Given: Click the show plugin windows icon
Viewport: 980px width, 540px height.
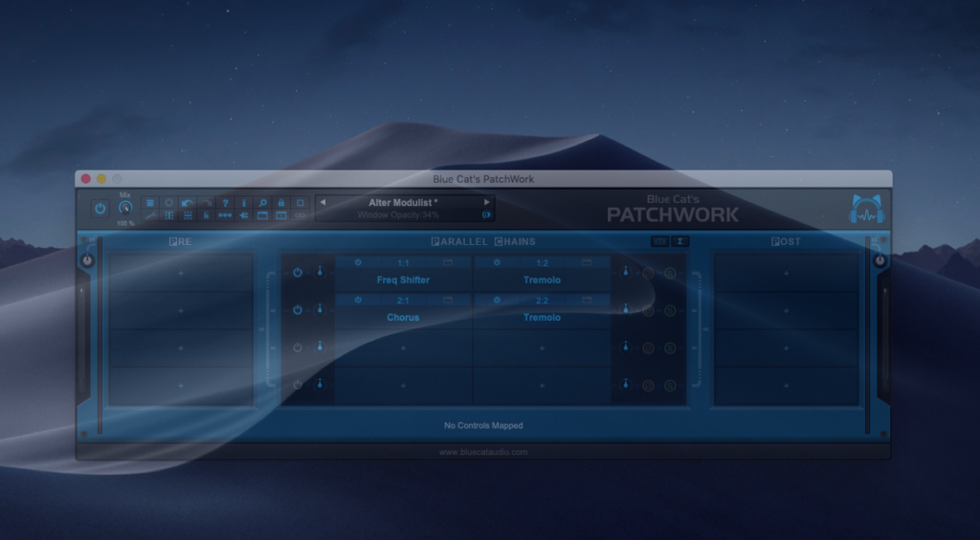Looking at the screenshot, I should tap(262, 215).
